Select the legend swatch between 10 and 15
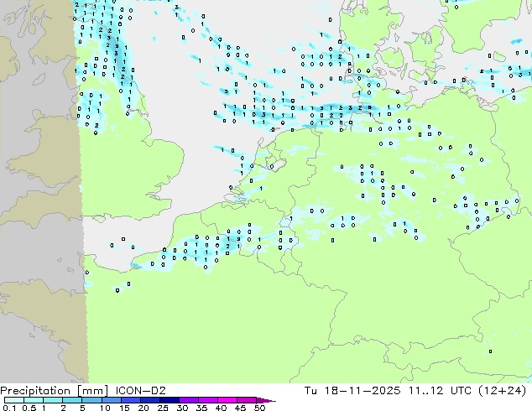The image size is (532, 411). (x=112, y=400)
